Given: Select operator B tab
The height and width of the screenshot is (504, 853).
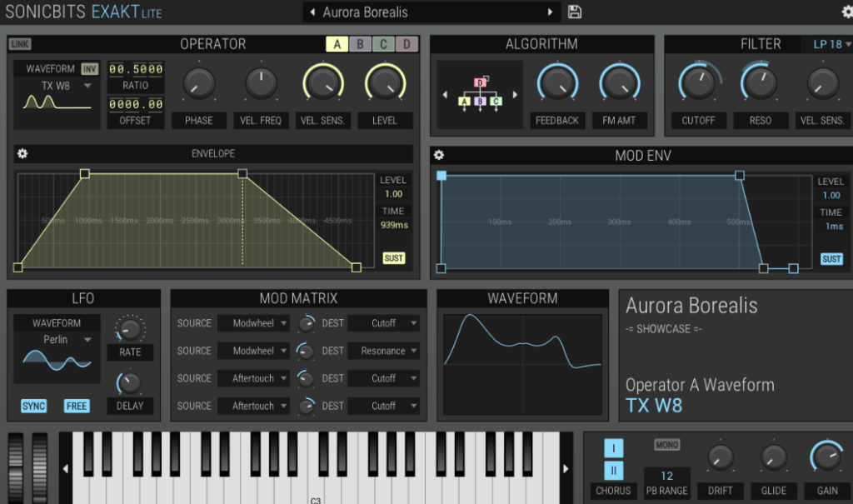Looking at the screenshot, I should click(x=360, y=44).
